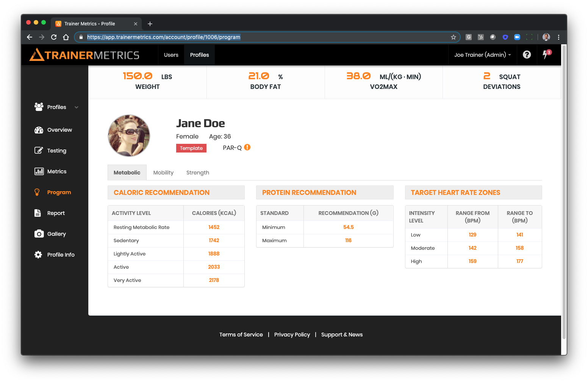Click the Program lightbulb icon
588x383 pixels.
[37, 192]
